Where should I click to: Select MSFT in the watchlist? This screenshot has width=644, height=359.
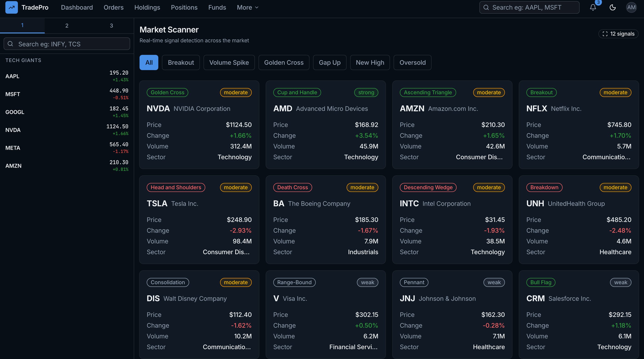[67, 94]
